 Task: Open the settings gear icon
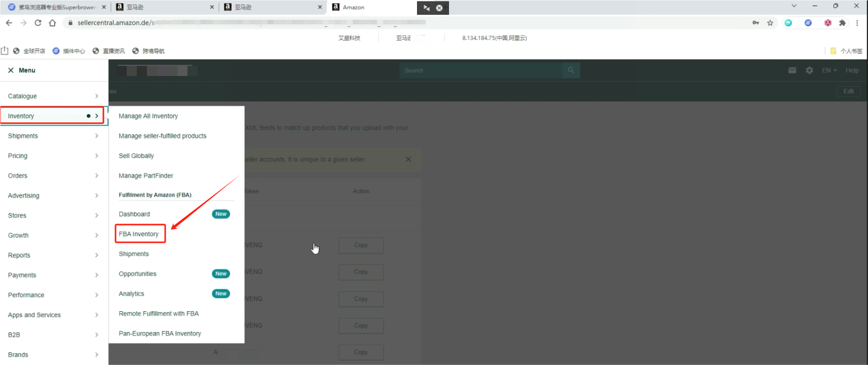809,70
